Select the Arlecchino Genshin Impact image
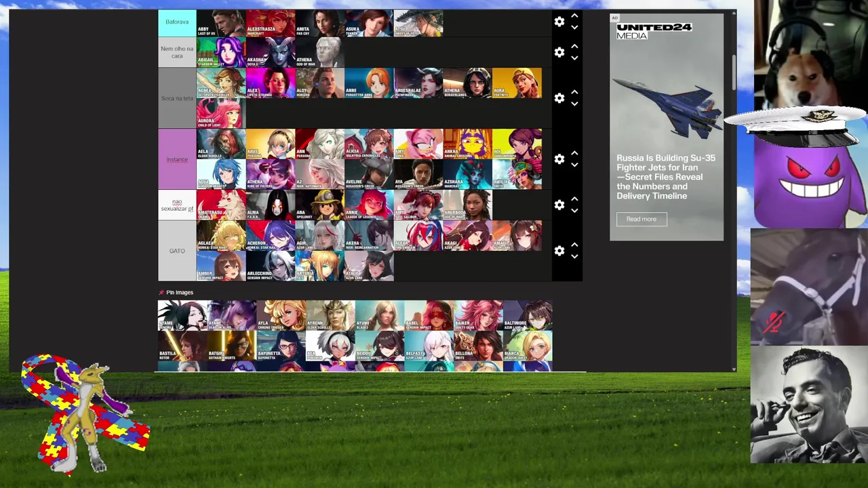This screenshot has height=488, width=868. (271, 266)
